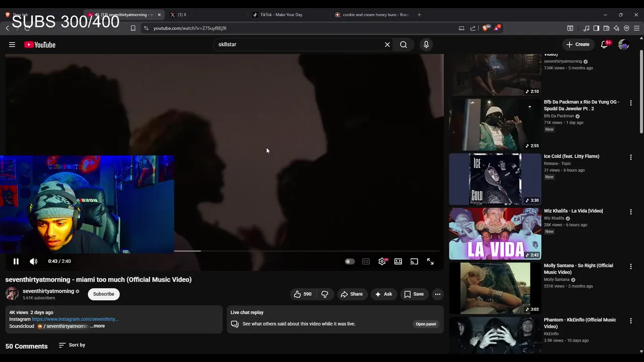644x362 pixels.
Task: Open the Ice Cold video thumbnail
Action: tap(496, 179)
